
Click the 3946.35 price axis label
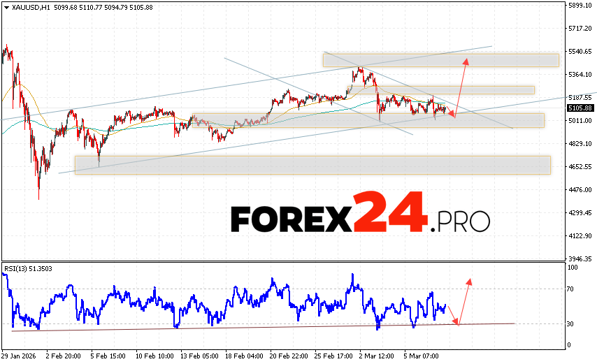click(580, 258)
